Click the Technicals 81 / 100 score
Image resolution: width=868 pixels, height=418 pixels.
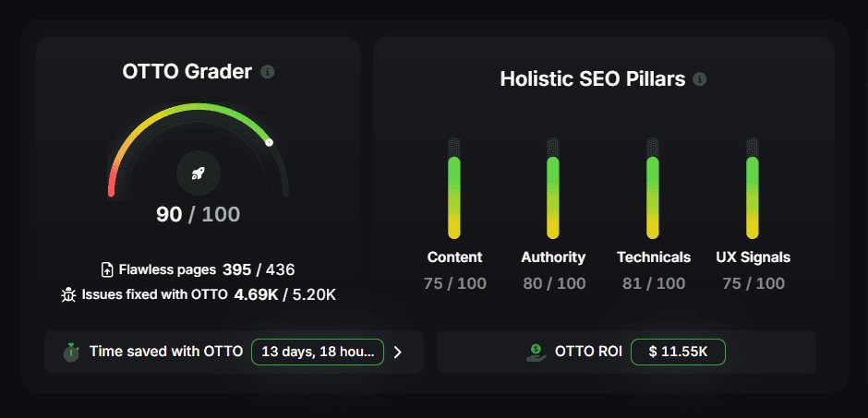[x=654, y=283]
